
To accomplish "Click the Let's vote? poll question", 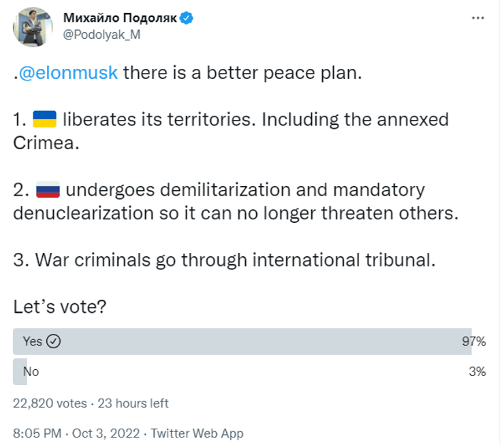I will point(59,307).
